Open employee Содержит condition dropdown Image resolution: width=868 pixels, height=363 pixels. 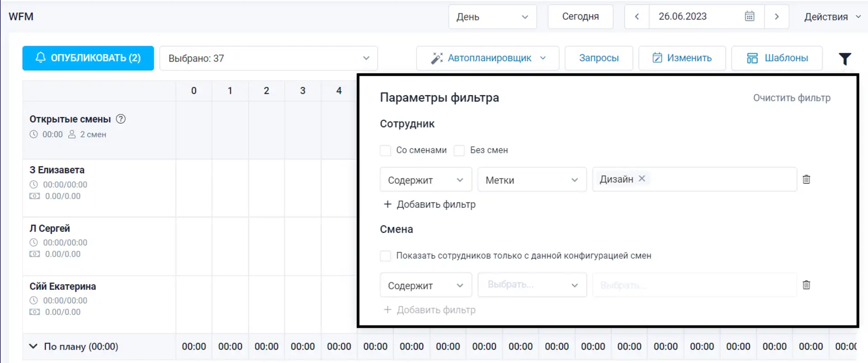[426, 180]
